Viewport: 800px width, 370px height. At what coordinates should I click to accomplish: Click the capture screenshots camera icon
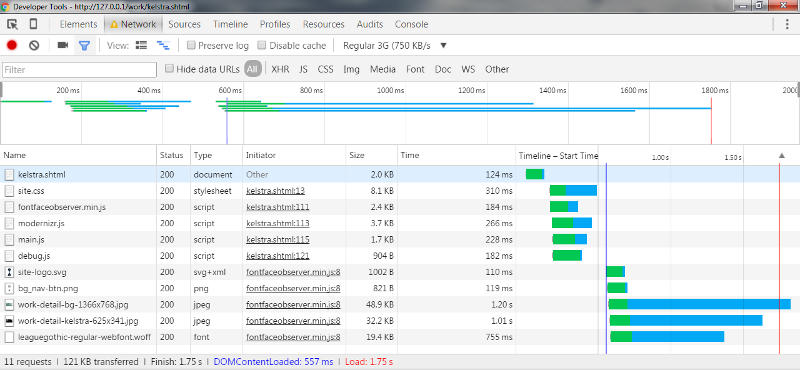(63, 45)
